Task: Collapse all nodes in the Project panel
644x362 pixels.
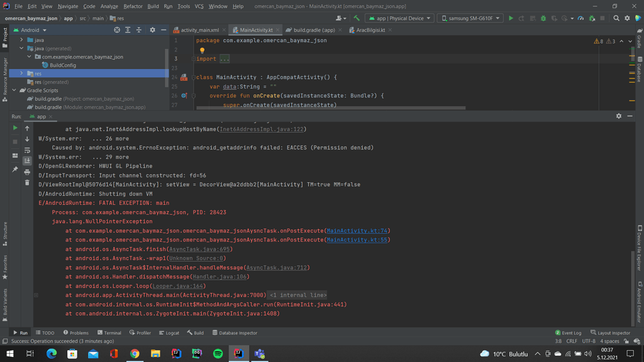Action: tap(138, 30)
